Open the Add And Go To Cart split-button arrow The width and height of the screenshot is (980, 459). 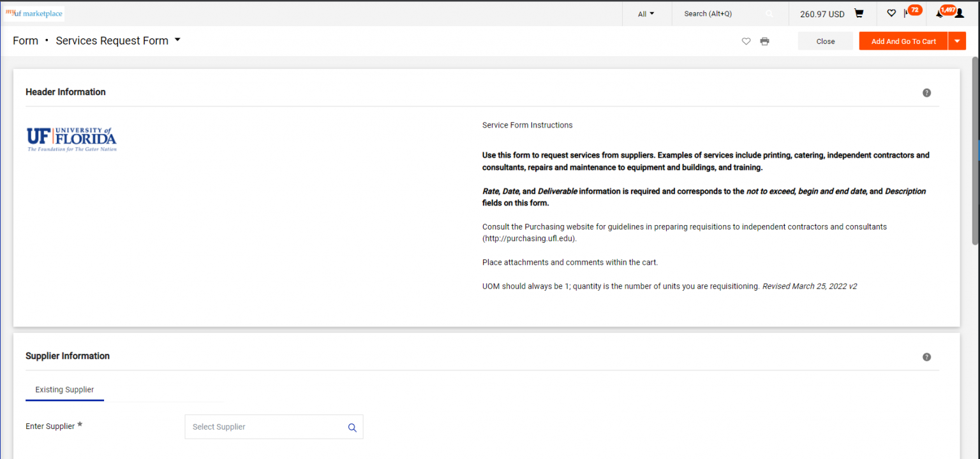[957, 40]
